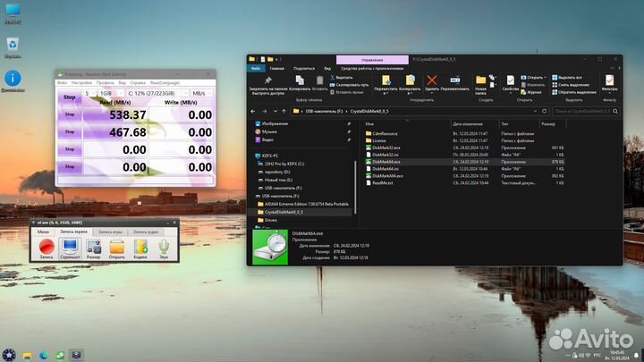Click the Вставить paste icon in Explorer ribbon
644x362 pixels.
319,80
